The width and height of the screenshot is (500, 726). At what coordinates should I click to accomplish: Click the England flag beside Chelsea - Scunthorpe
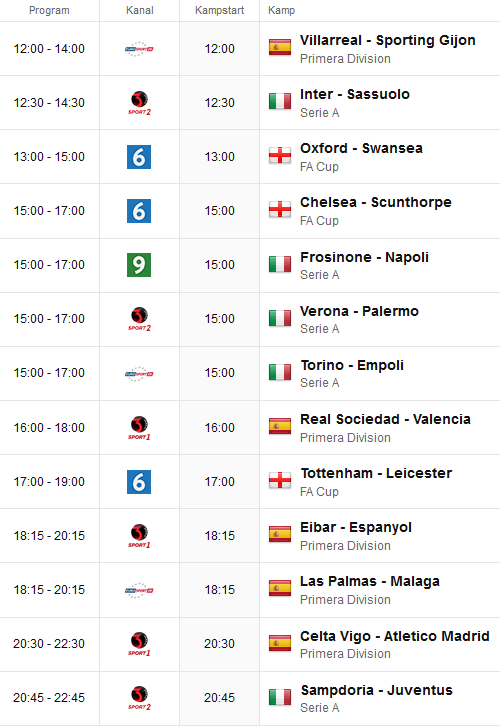(x=280, y=209)
